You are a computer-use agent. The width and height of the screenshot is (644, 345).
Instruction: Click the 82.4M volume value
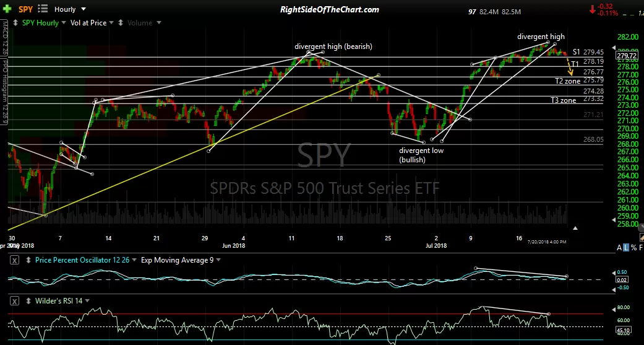pyautogui.click(x=489, y=12)
